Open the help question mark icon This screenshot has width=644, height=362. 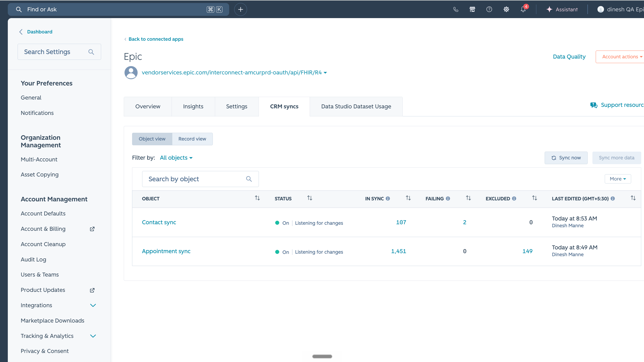[x=489, y=10]
